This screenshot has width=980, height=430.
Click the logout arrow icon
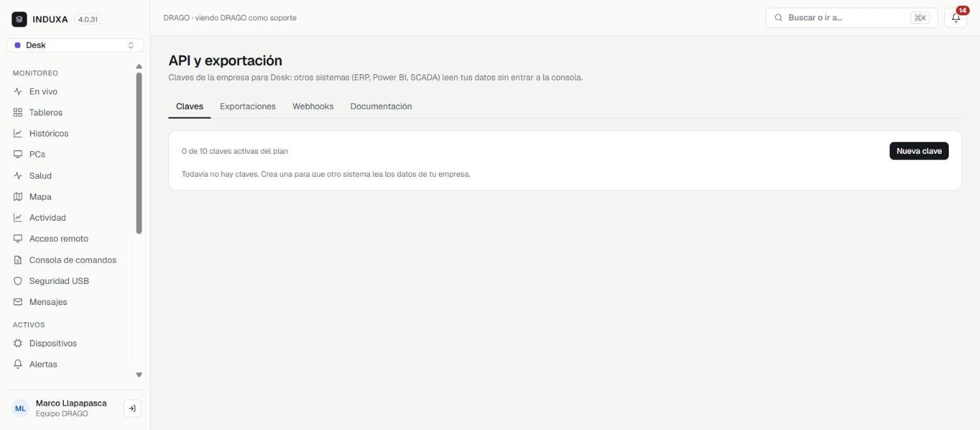[x=132, y=408]
